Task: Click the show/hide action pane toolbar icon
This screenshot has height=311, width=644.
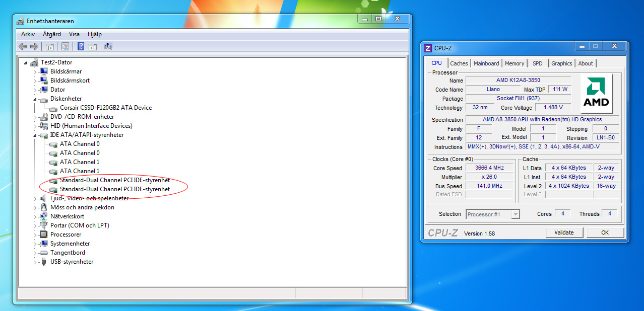Action: [x=93, y=47]
